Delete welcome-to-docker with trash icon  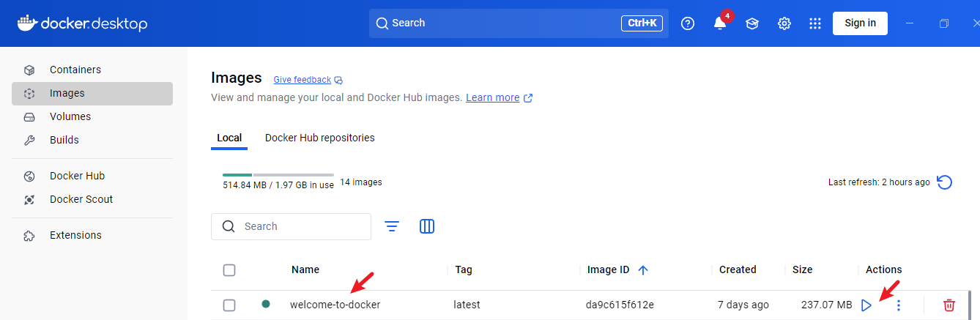pyautogui.click(x=949, y=305)
